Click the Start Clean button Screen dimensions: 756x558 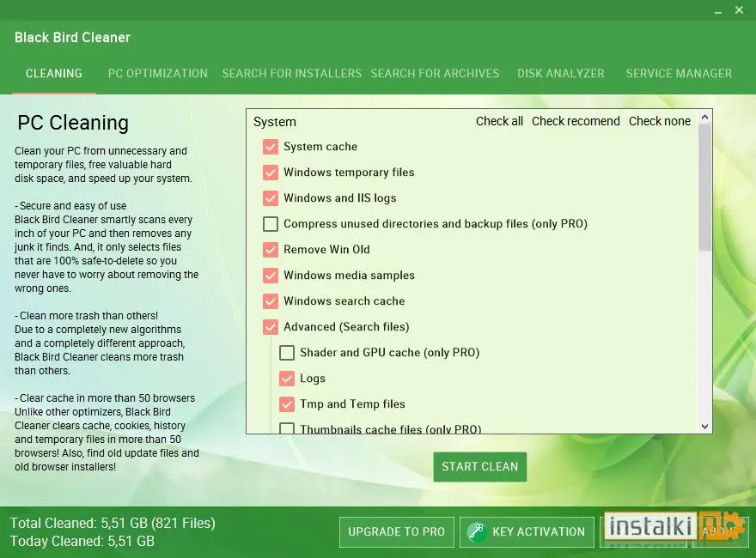click(x=479, y=466)
